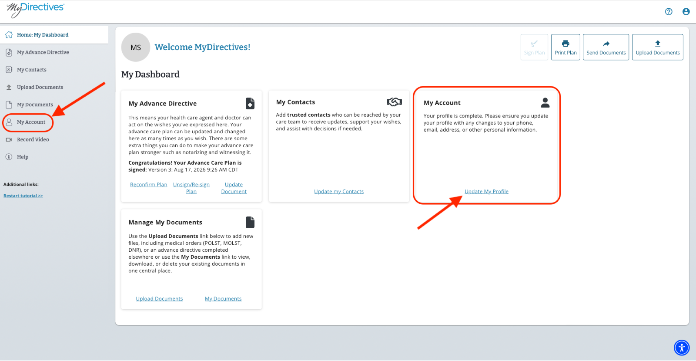Click 'Manage My Documents' card title
Image resolution: width=696 pixels, height=361 pixels.
point(165,222)
